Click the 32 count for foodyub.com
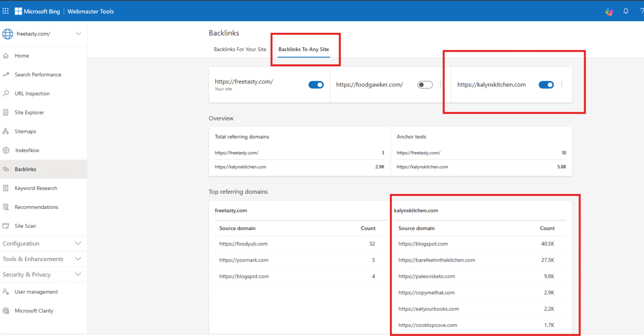 [372, 244]
